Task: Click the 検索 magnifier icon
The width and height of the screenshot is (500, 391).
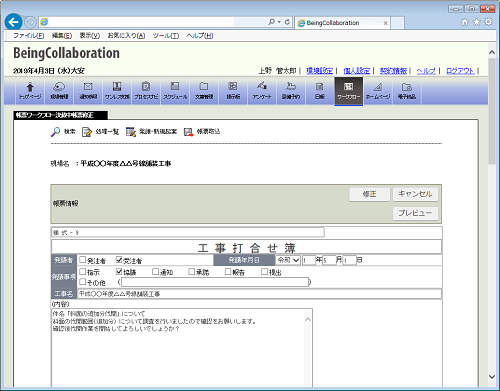Action: coord(55,132)
